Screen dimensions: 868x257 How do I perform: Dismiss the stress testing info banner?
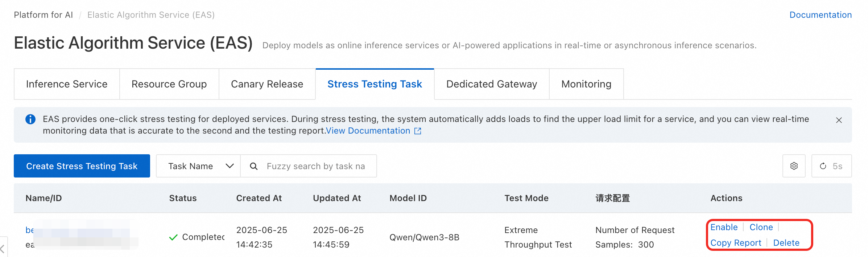[839, 120]
